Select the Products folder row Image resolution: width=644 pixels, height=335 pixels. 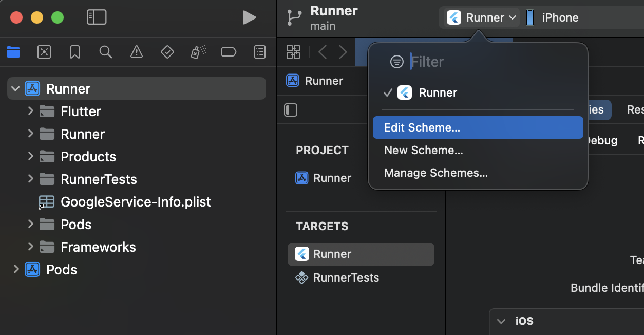pyautogui.click(x=137, y=157)
